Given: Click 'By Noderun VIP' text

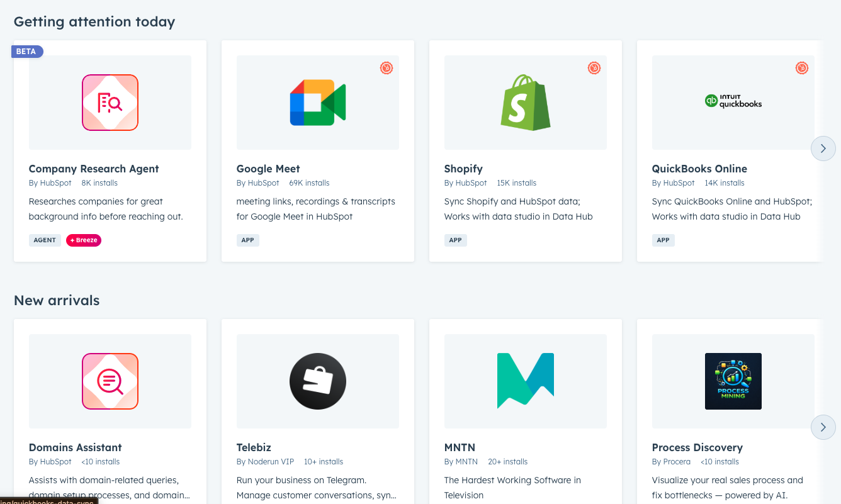Looking at the screenshot, I should [265, 462].
